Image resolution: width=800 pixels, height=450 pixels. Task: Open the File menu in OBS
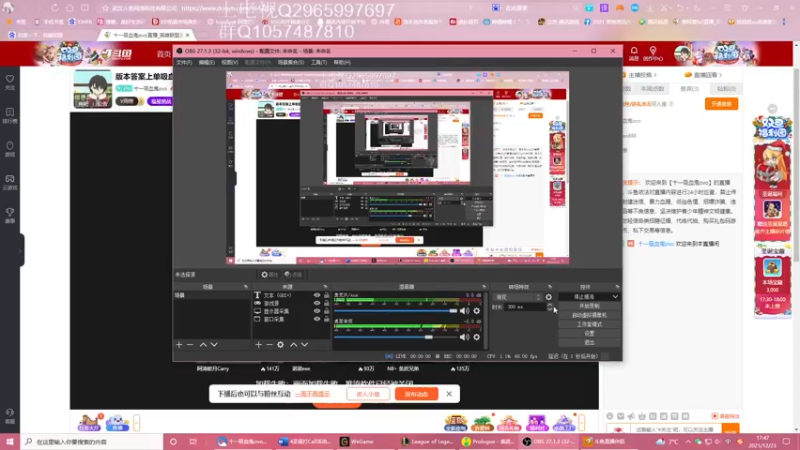coord(184,62)
